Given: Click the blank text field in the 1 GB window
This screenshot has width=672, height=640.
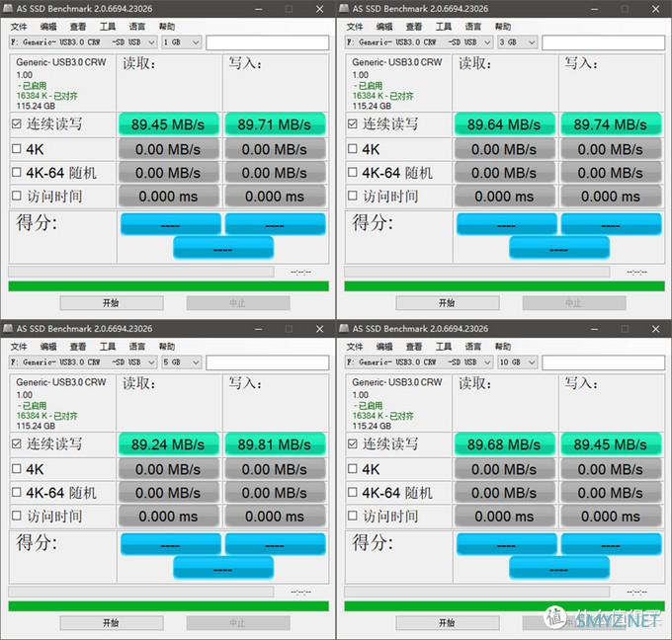Looking at the screenshot, I should click(268, 42).
